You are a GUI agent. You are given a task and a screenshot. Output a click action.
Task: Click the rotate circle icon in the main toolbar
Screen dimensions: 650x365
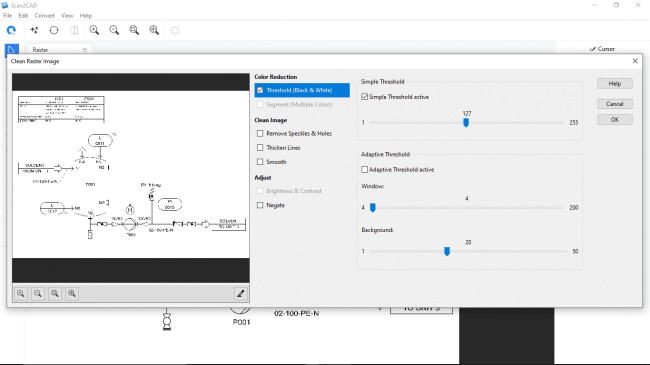pos(54,30)
